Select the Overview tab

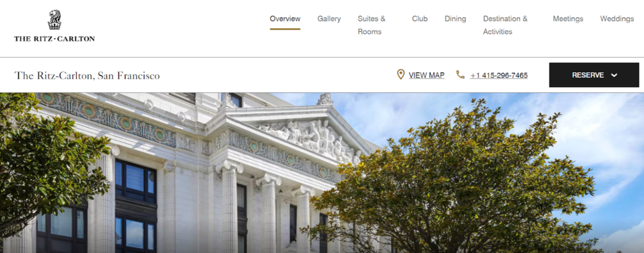pyautogui.click(x=285, y=18)
